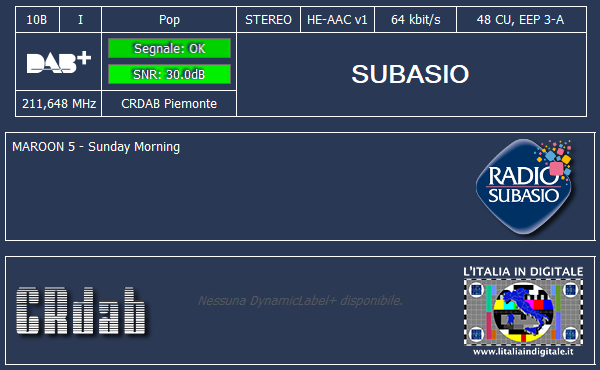The width and height of the screenshot is (600, 370).
Task: Click the 'MAROON 5 - Sunday Morning' text
Action: 96,147
